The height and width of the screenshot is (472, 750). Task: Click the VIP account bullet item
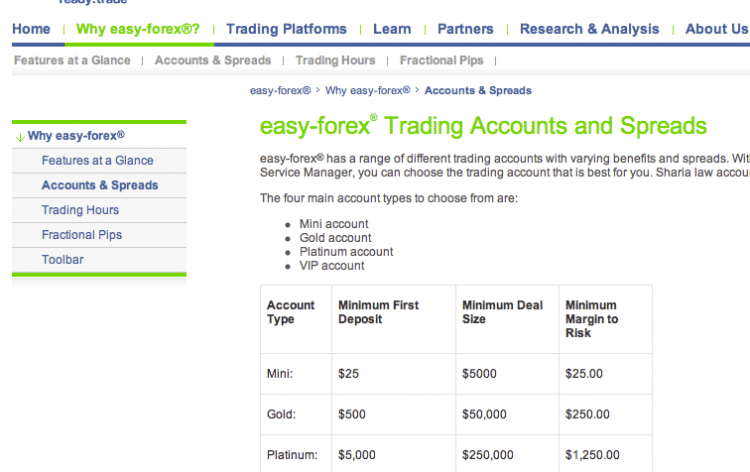[332, 265]
